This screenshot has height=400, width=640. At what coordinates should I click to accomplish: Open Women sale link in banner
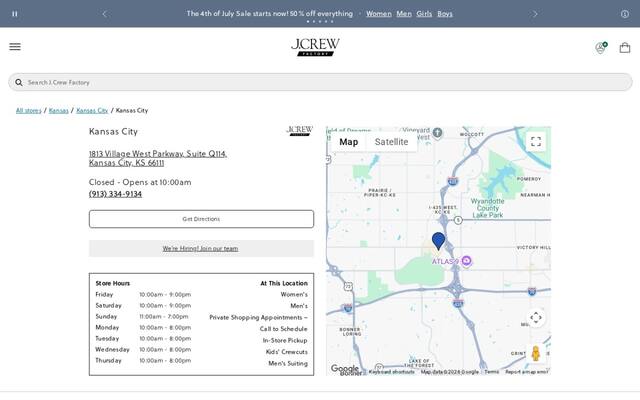[378, 14]
